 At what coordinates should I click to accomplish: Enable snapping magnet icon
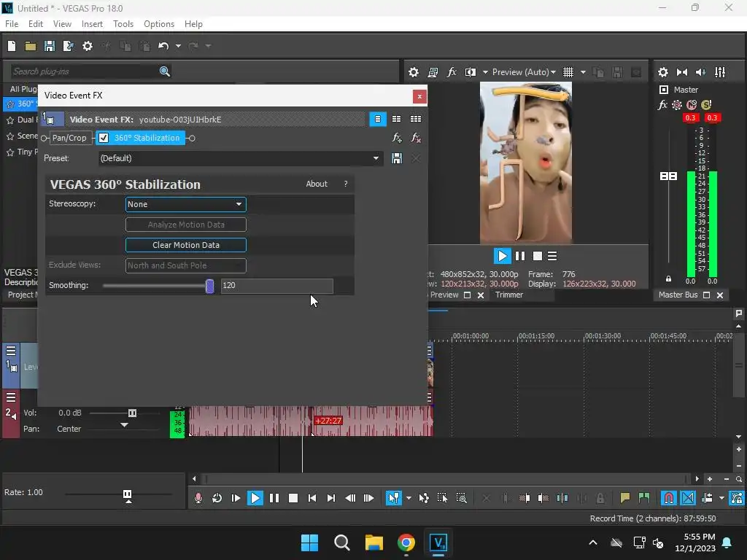point(669,498)
